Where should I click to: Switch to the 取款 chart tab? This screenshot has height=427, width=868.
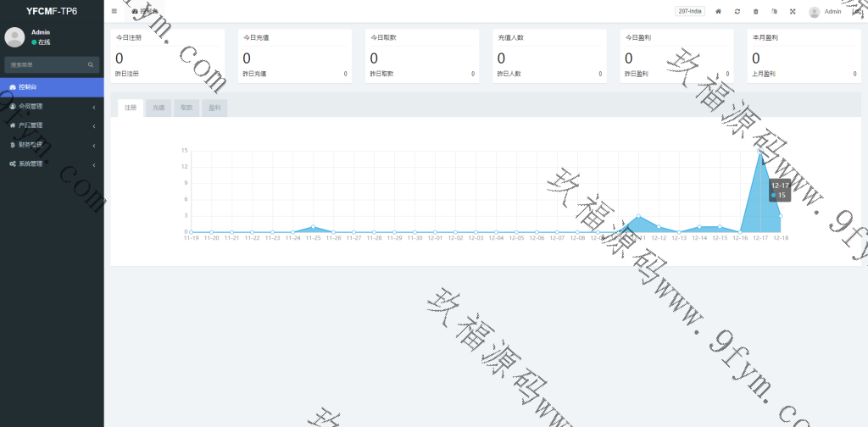(186, 108)
